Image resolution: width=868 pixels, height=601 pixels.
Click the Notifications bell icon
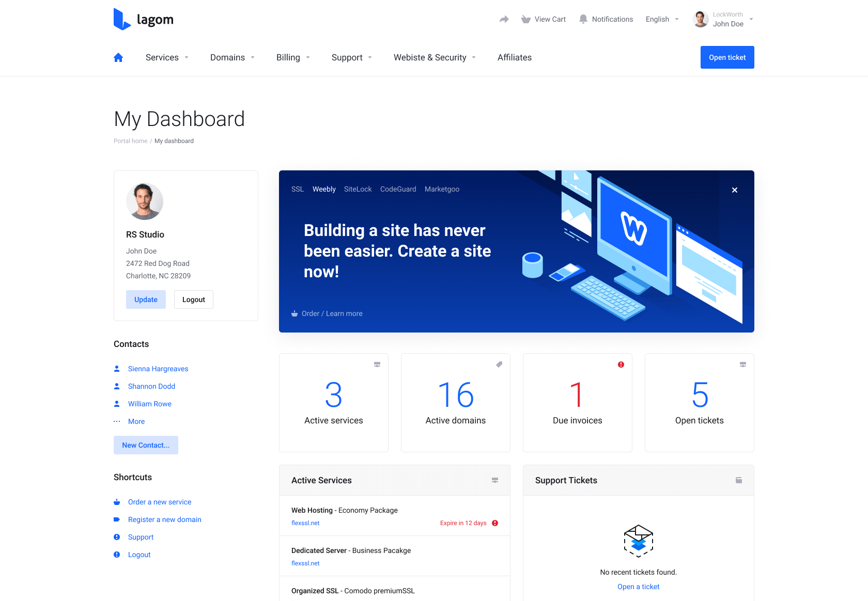click(x=583, y=19)
